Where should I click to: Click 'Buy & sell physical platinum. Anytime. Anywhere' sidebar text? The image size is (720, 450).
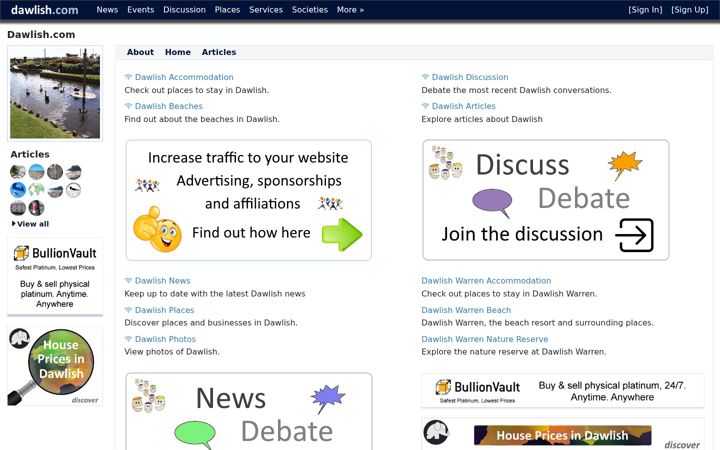tap(55, 294)
